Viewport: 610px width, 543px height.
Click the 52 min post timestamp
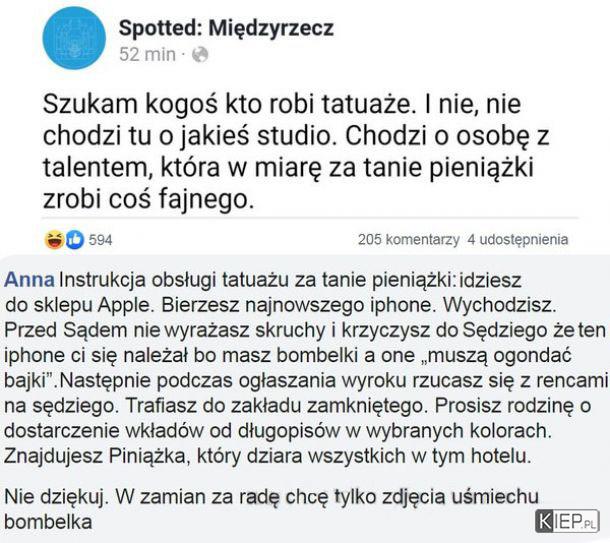pos(147,54)
